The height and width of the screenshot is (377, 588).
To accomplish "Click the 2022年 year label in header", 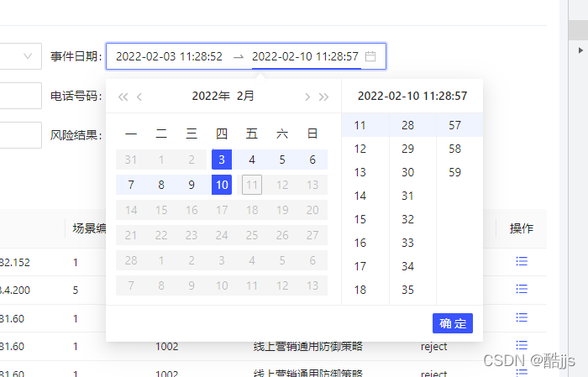I will click(x=211, y=96).
